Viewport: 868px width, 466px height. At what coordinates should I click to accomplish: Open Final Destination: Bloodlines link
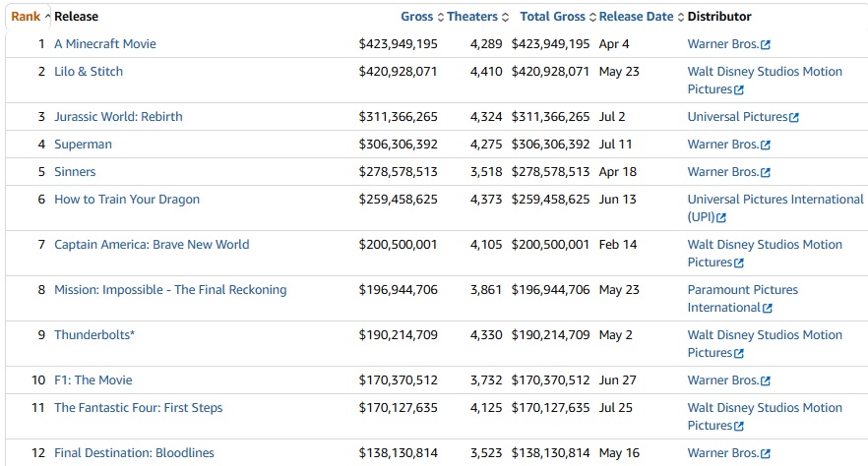point(134,453)
